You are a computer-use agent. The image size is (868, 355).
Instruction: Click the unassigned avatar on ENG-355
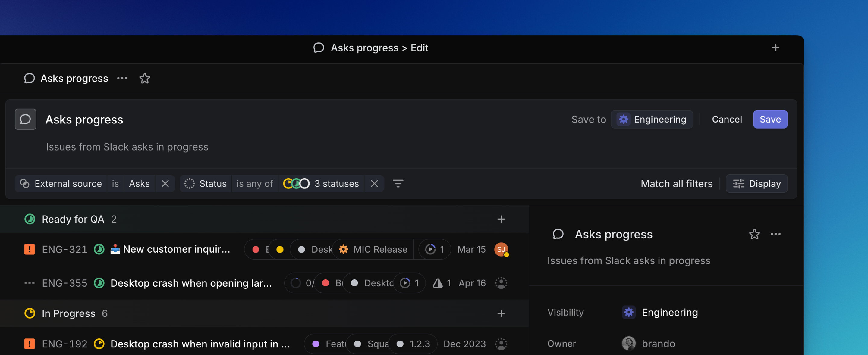click(501, 283)
